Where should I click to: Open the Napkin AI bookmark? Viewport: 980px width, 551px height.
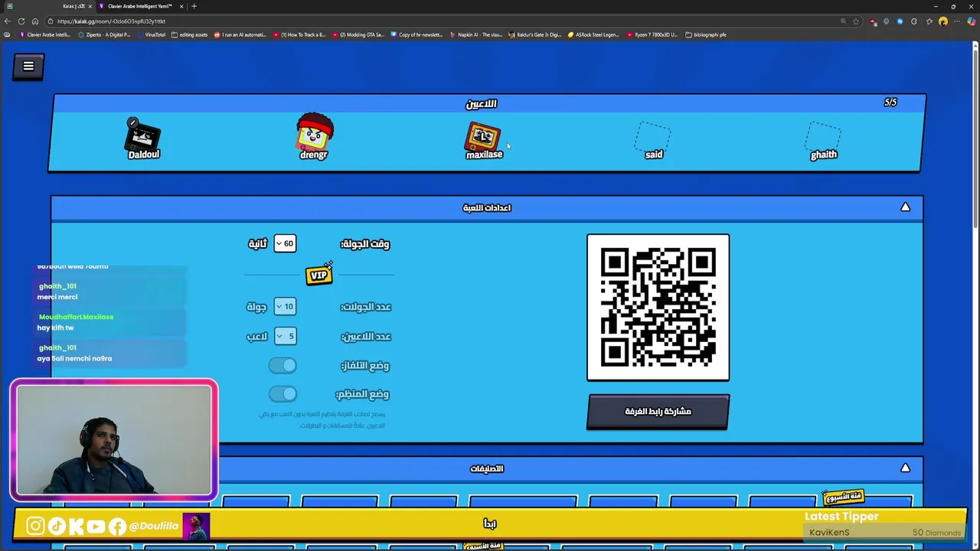(x=476, y=34)
